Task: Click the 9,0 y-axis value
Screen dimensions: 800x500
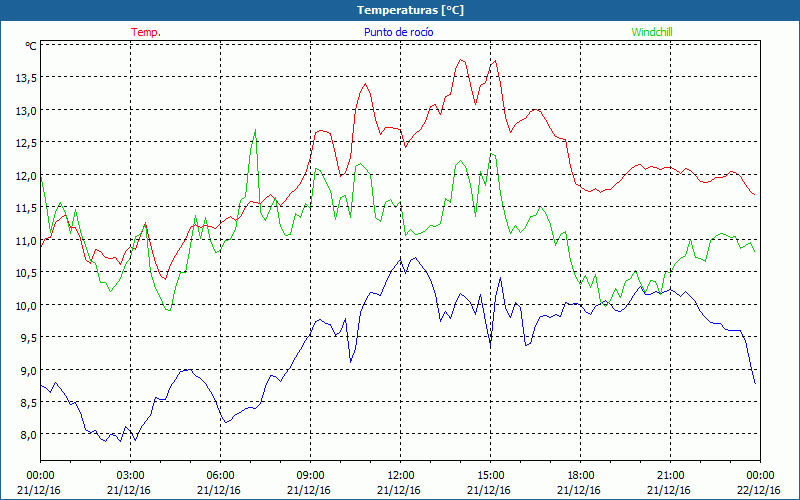Action: point(29,370)
